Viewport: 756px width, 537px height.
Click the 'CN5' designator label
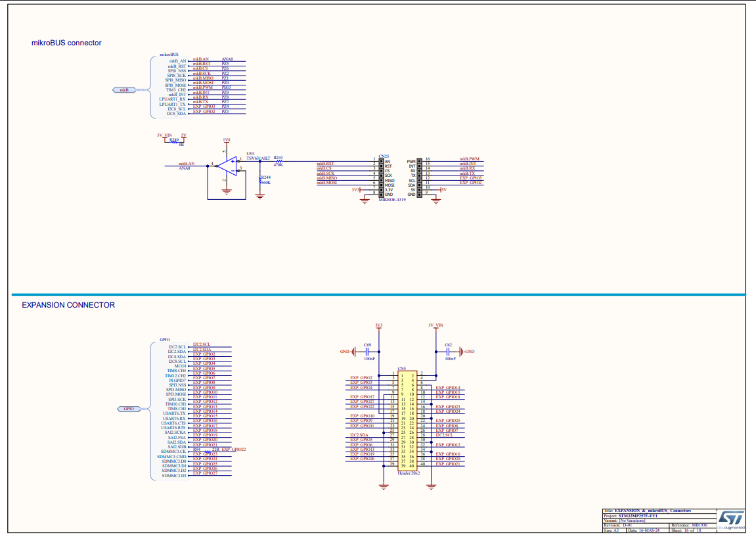pos(401,369)
